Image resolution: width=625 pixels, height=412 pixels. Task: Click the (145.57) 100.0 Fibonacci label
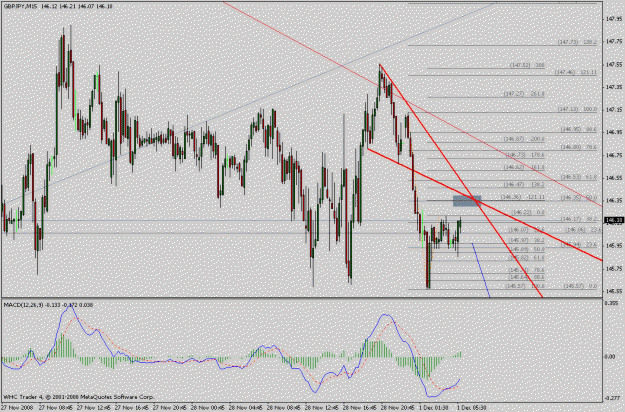(525, 286)
